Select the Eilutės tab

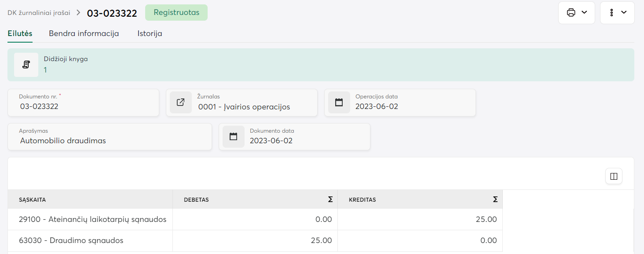(x=20, y=33)
